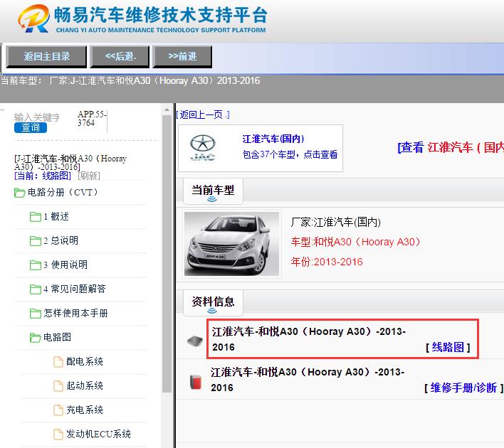Click the sidebar scrollbar up arrow
504x448 pixels.
(x=167, y=110)
